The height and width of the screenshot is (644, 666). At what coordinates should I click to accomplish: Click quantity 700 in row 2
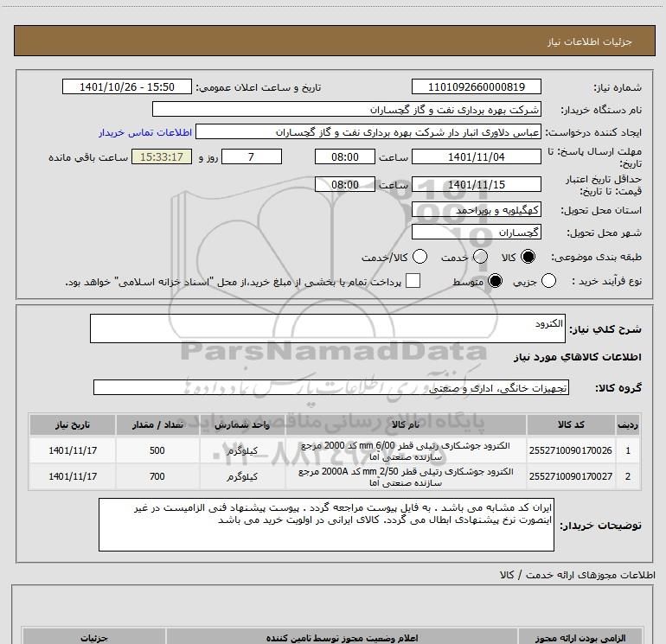coord(157,476)
